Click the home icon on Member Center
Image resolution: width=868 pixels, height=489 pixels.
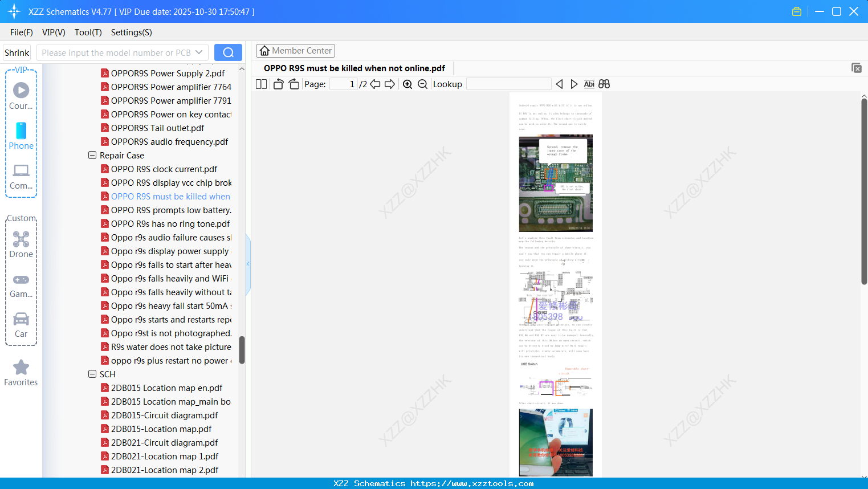click(x=264, y=51)
